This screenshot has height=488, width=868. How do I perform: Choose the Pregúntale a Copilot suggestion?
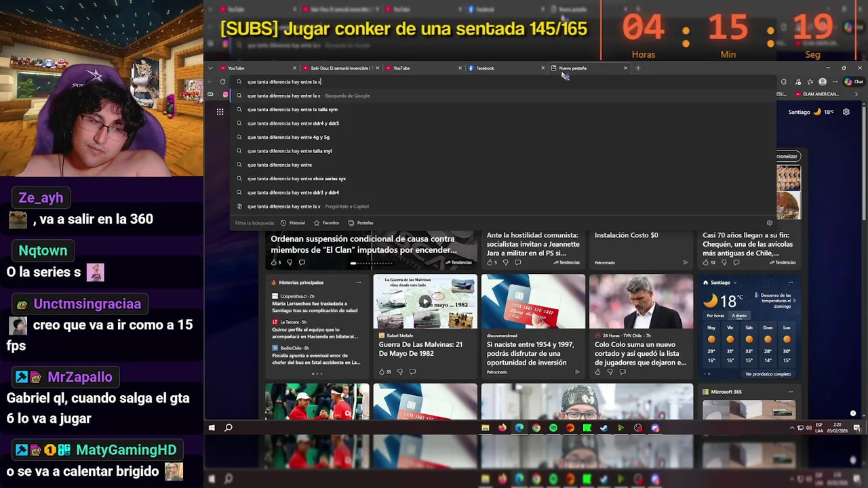click(x=502, y=206)
